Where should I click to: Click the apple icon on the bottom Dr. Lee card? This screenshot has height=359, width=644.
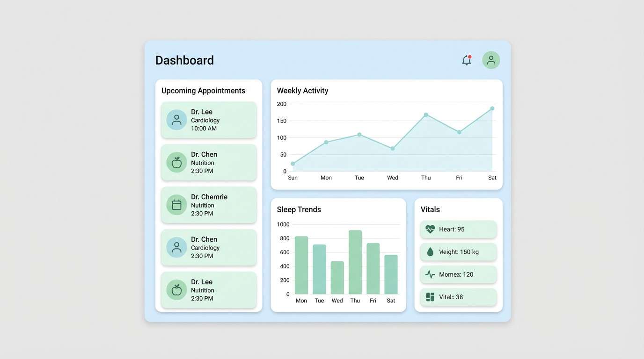point(176,290)
